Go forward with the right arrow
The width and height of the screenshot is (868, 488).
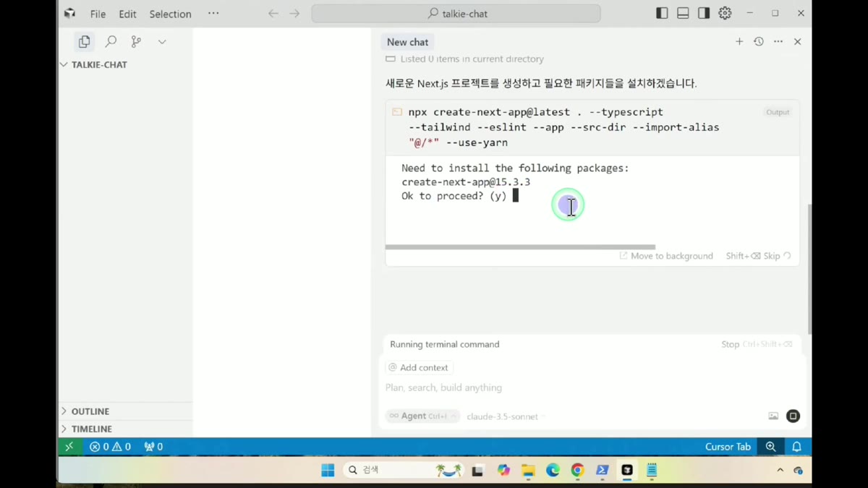[x=294, y=14]
